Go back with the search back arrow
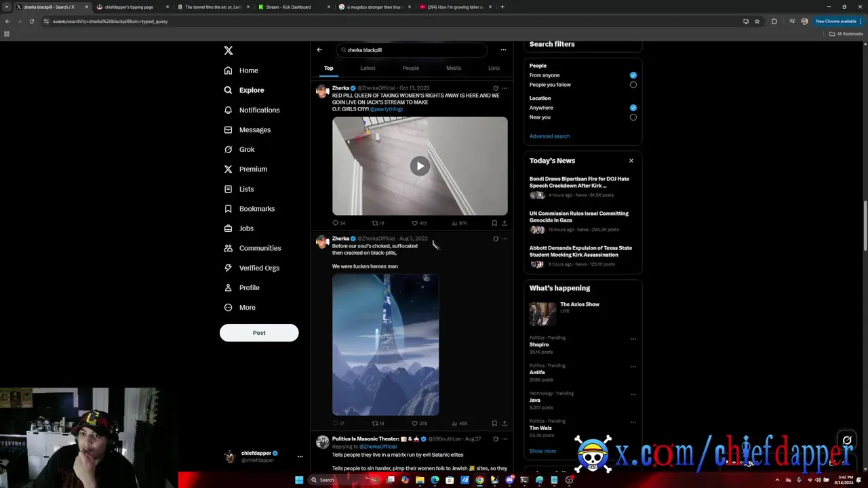Screen dimensions: 868x488 [x=319, y=49]
